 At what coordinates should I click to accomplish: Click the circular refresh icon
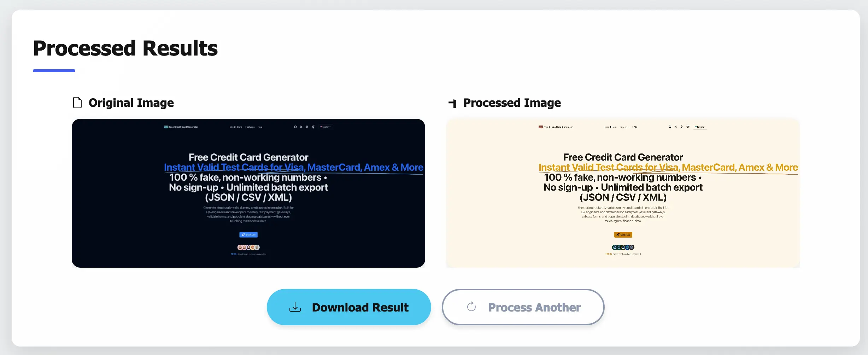point(471,307)
